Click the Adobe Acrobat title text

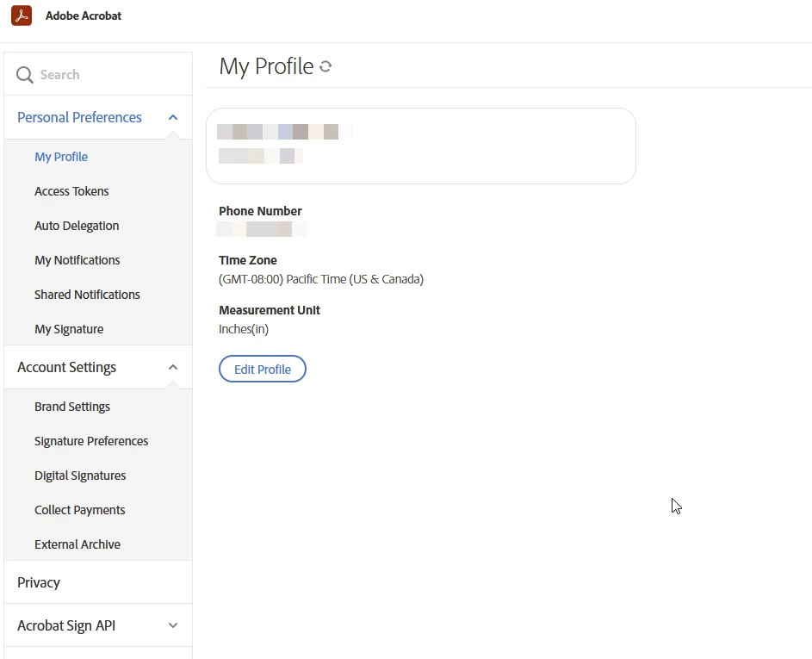[84, 16]
